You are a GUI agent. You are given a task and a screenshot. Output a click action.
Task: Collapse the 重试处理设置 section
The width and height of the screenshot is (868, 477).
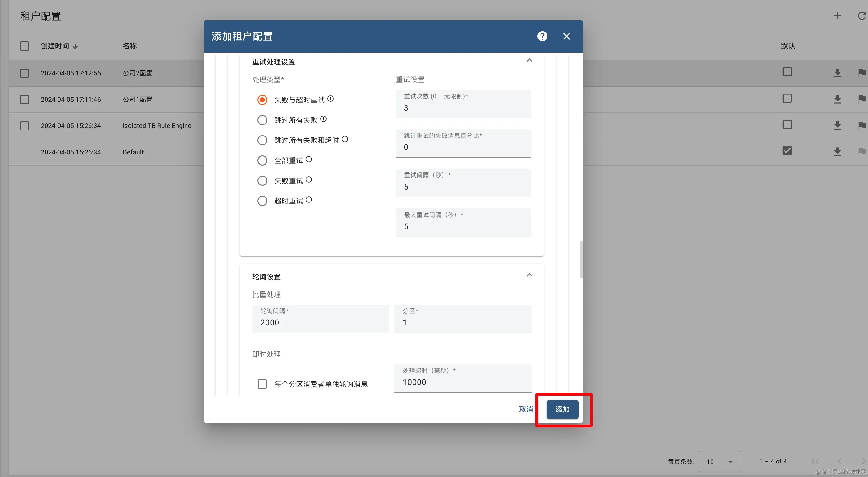pos(529,61)
